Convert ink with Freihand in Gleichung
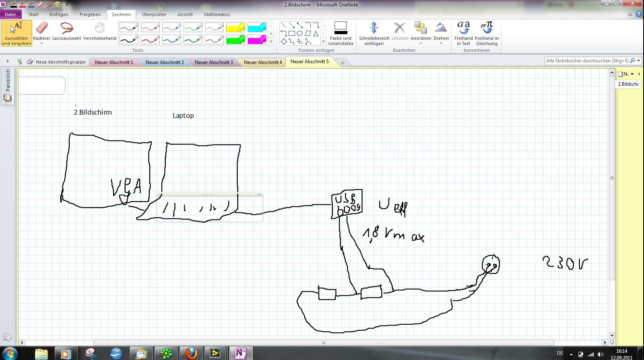The height and width of the screenshot is (360, 644). coord(487,34)
